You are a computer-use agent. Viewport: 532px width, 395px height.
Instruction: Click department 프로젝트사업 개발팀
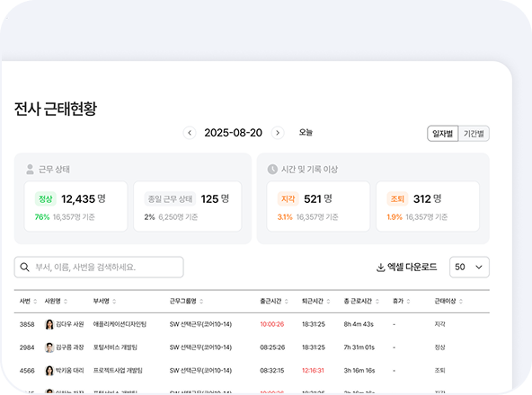pyautogui.click(x=118, y=371)
